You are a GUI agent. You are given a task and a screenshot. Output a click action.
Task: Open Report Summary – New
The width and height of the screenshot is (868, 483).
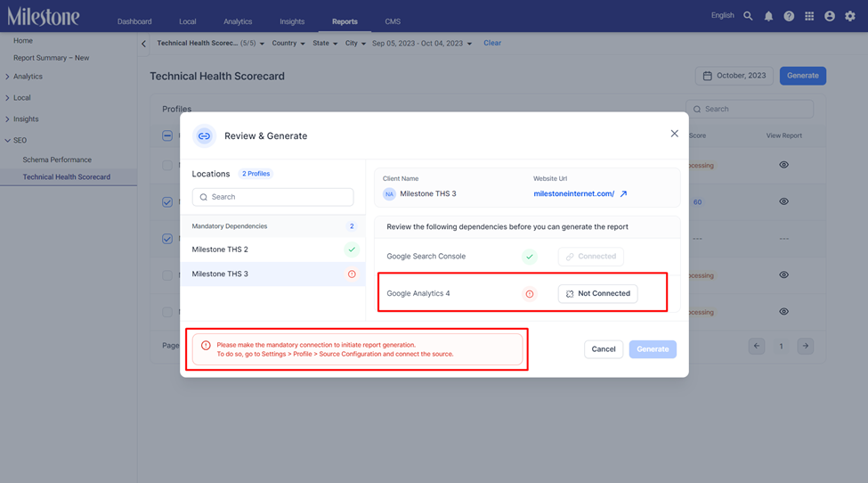coord(51,58)
